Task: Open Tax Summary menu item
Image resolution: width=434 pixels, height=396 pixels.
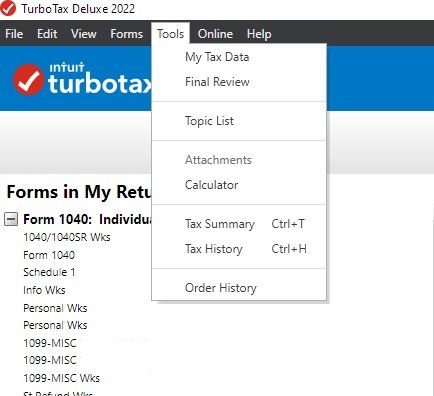Action: click(x=239, y=224)
